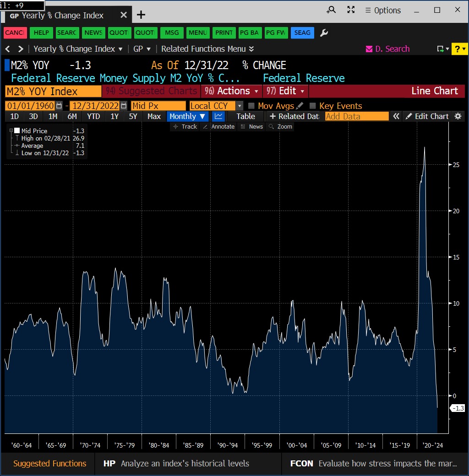Click the end date field 12/31/2022

tap(95, 106)
